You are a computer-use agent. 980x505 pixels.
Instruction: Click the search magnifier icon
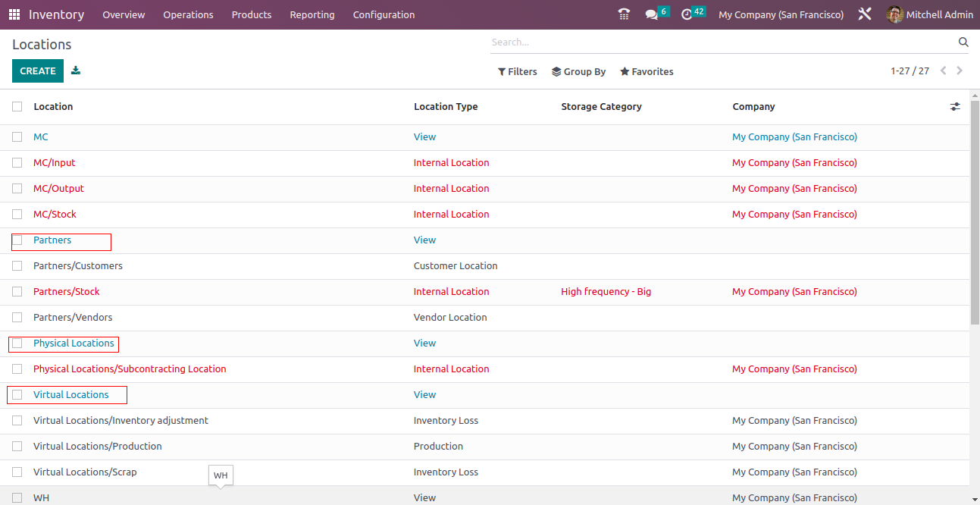coord(963,42)
